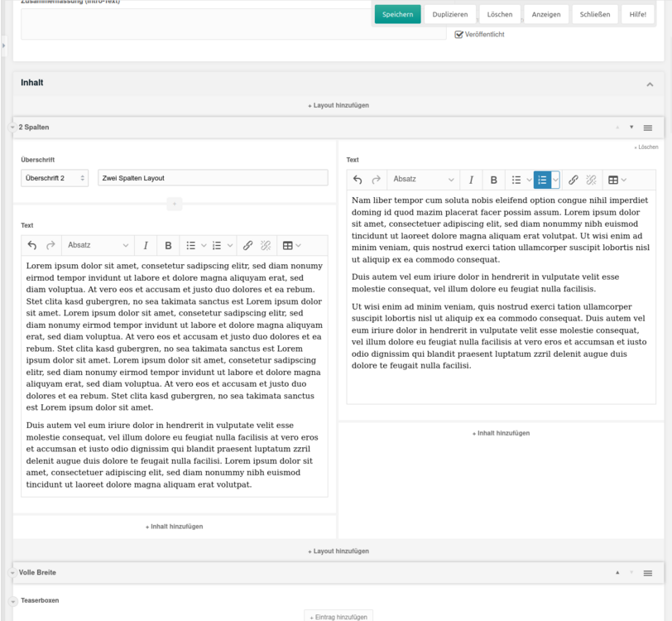Undo in the right text editor
This screenshot has height=621, width=672.
358,180
